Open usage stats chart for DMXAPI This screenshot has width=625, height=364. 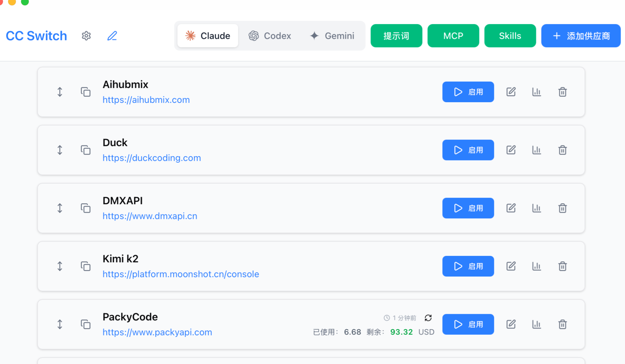pyautogui.click(x=537, y=208)
